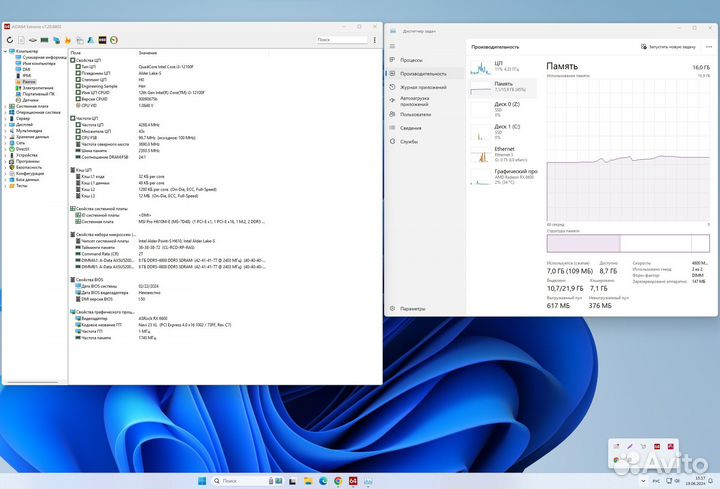Expand the Дисплей tree node
The image size is (720, 489).
click(x=6, y=124)
